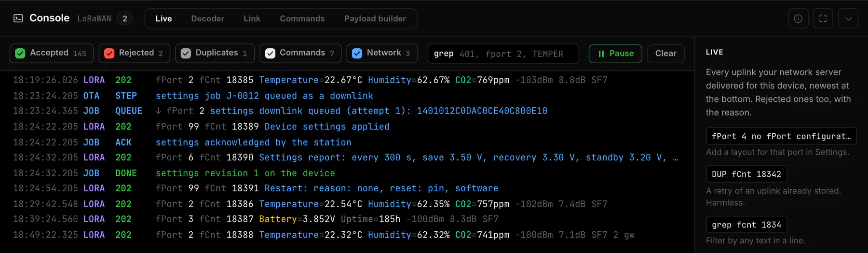Select the settings downlink payload 1401012C0DAC0CE40C800E10
868x253 pixels.
click(x=482, y=111)
